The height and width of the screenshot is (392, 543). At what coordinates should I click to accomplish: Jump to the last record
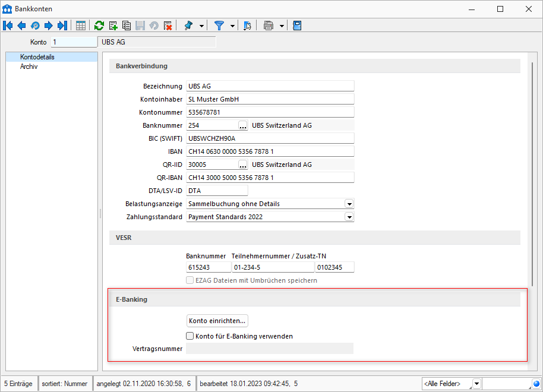(x=62, y=26)
